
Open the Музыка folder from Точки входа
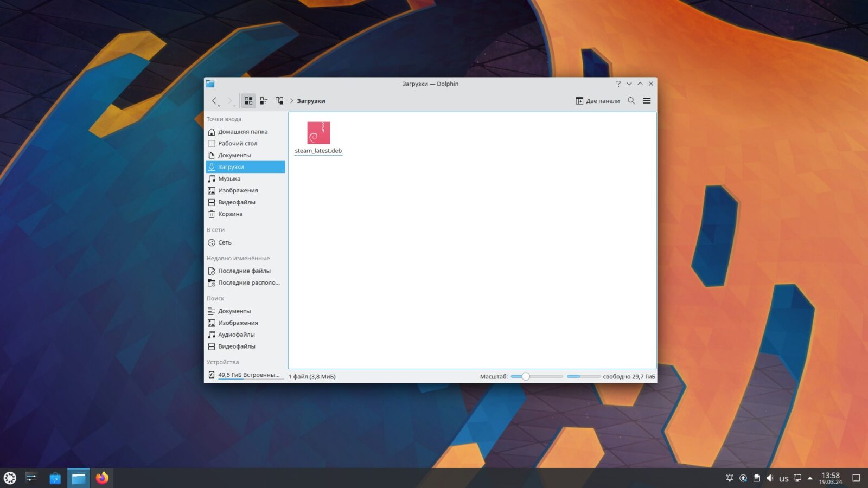[229, 178]
